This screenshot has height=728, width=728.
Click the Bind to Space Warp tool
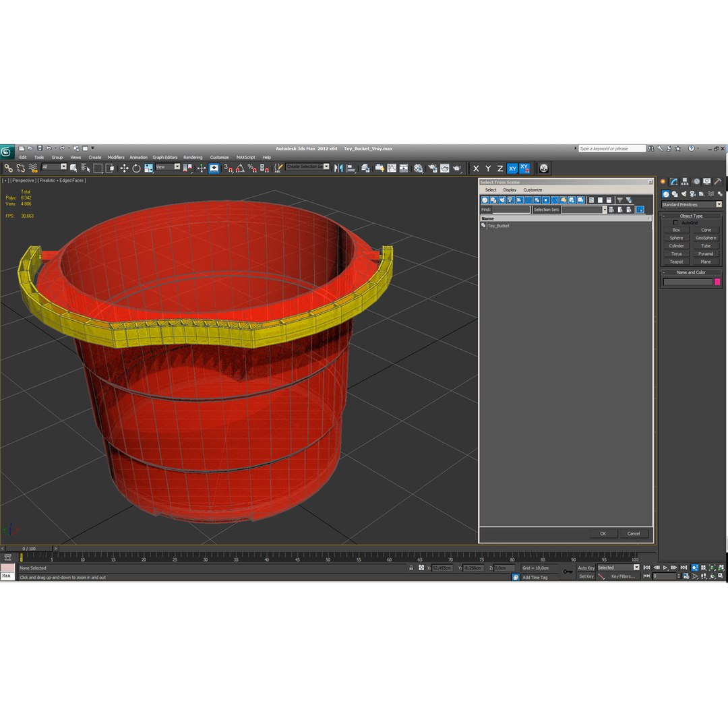coord(33,168)
